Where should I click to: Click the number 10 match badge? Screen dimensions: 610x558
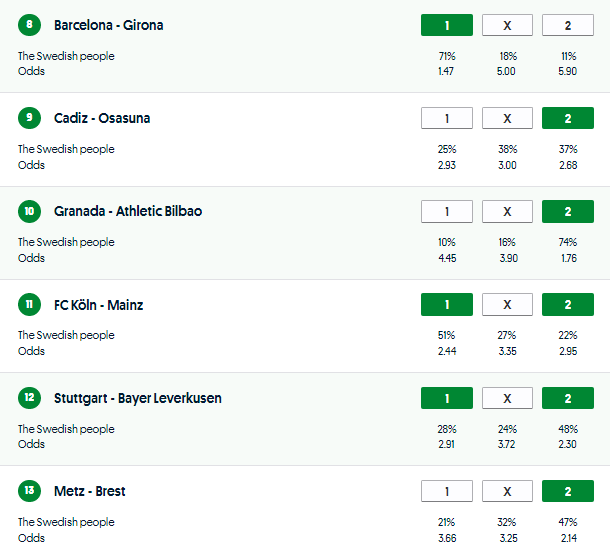29,211
